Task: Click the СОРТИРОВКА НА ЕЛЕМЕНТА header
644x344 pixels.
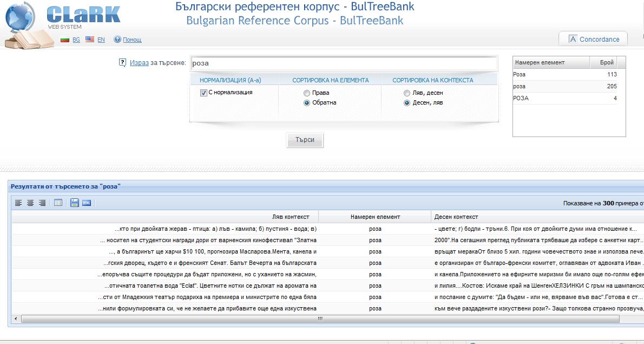Action: click(x=331, y=80)
